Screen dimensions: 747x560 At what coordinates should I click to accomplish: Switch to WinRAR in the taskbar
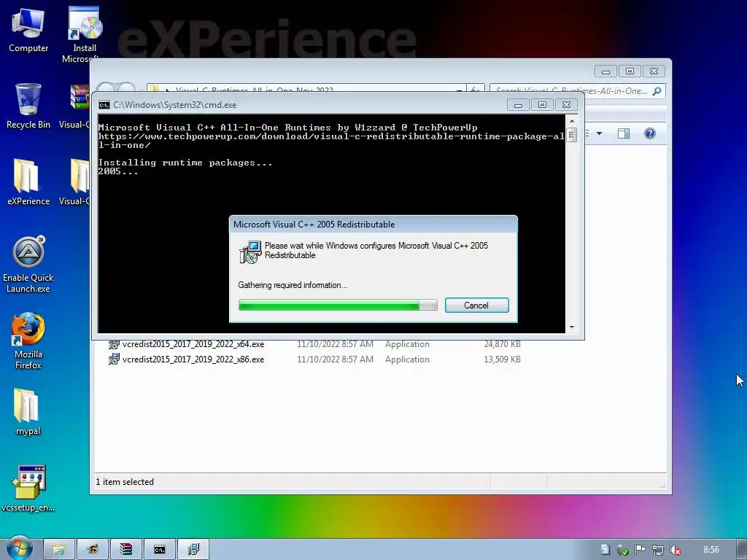point(125,550)
